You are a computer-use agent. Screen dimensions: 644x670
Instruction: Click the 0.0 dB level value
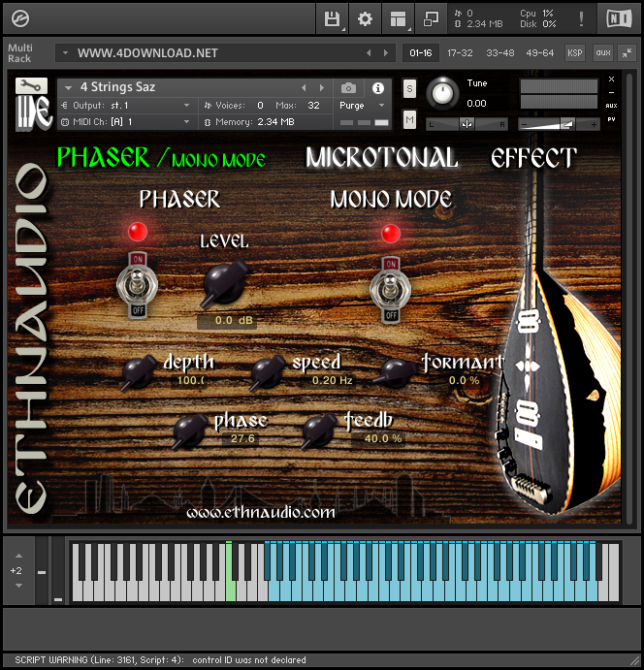point(227,321)
